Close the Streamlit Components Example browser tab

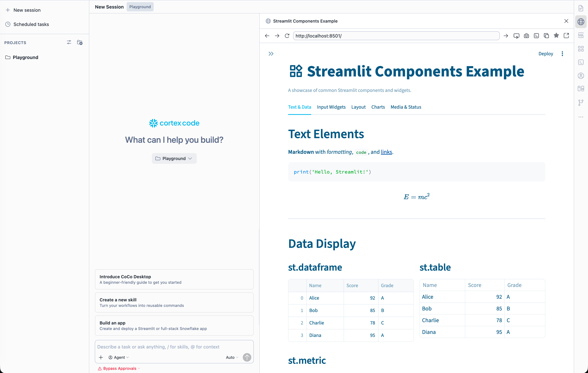566,21
